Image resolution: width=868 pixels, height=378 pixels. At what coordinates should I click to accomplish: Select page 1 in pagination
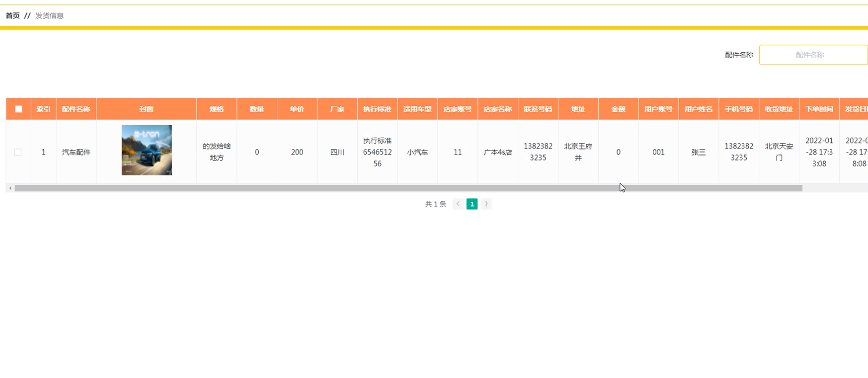[x=472, y=204]
